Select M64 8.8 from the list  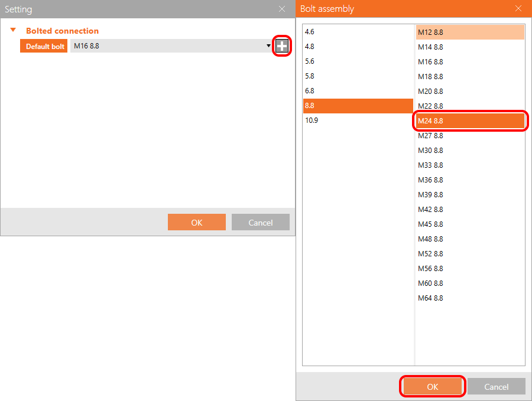click(x=470, y=298)
